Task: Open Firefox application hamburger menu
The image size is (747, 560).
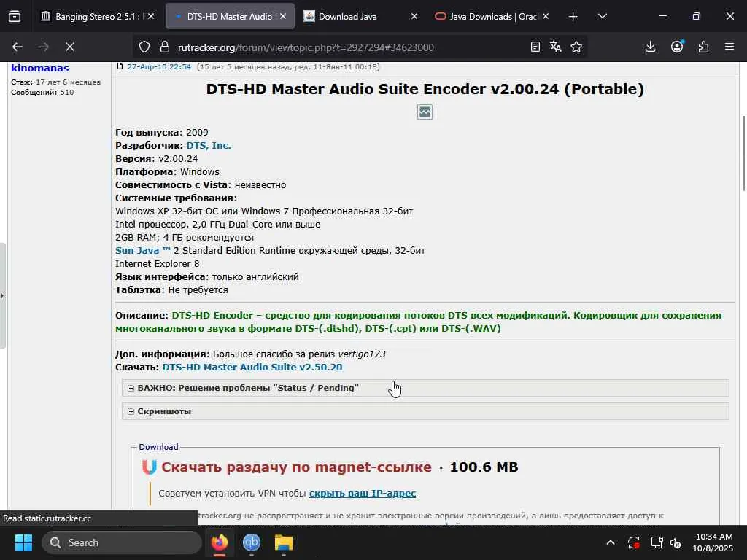Action: 729,47
